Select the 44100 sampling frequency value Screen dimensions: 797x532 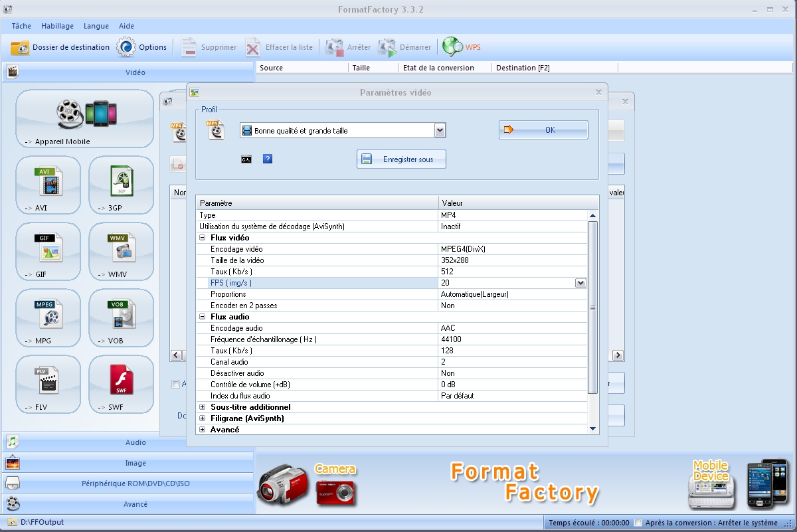[451, 339]
